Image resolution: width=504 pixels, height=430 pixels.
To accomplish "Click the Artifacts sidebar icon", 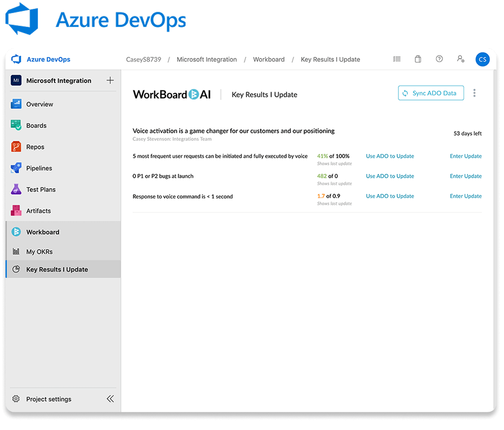I will pos(16,211).
